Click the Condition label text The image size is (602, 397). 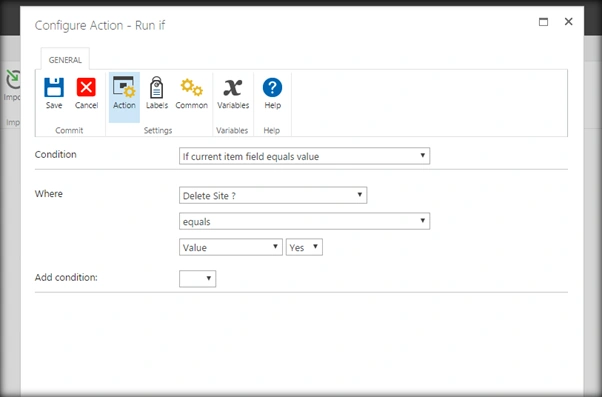(x=56, y=154)
